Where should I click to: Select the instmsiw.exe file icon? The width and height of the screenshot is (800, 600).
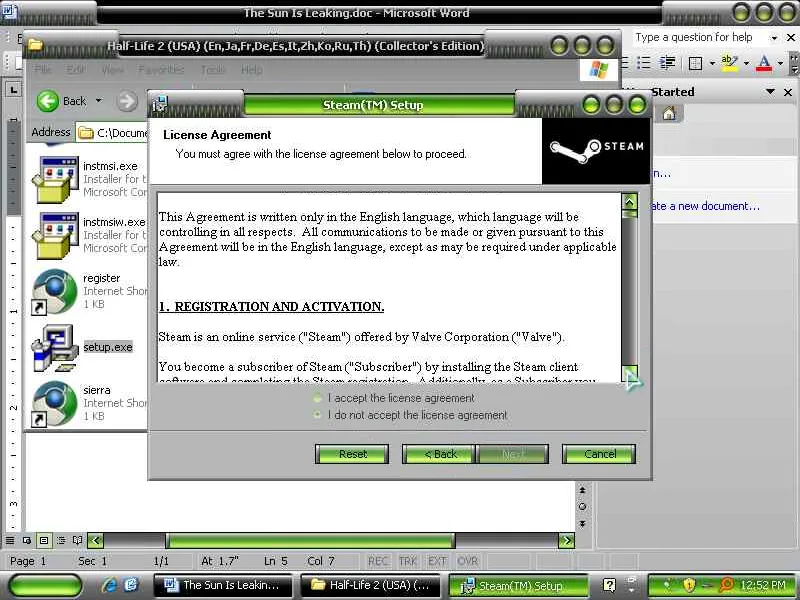coord(56,235)
